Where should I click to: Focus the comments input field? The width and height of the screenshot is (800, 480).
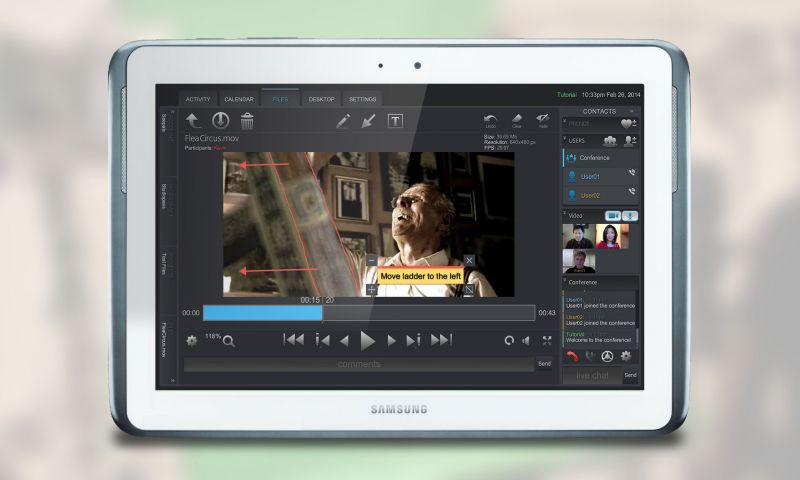tap(359, 364)
